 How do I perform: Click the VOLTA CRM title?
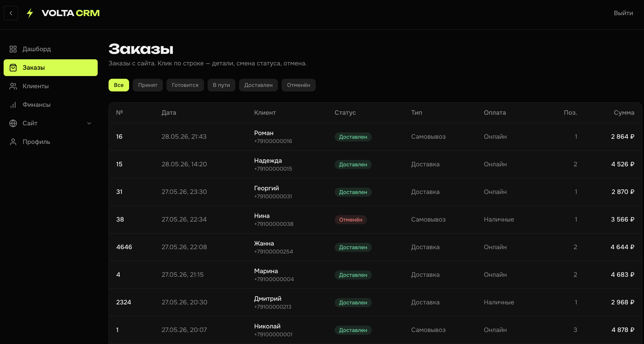[71, 13]
